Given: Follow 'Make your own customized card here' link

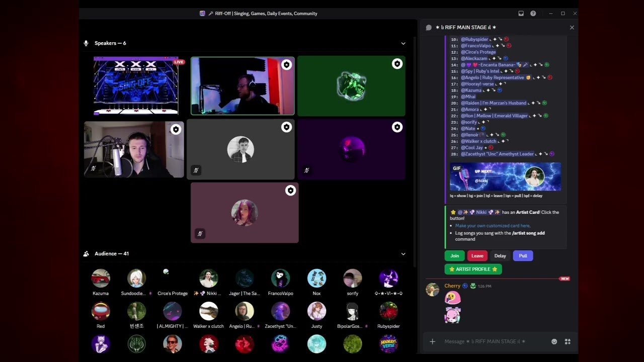Looking at the screenshot, I should (x=492, y=226).
